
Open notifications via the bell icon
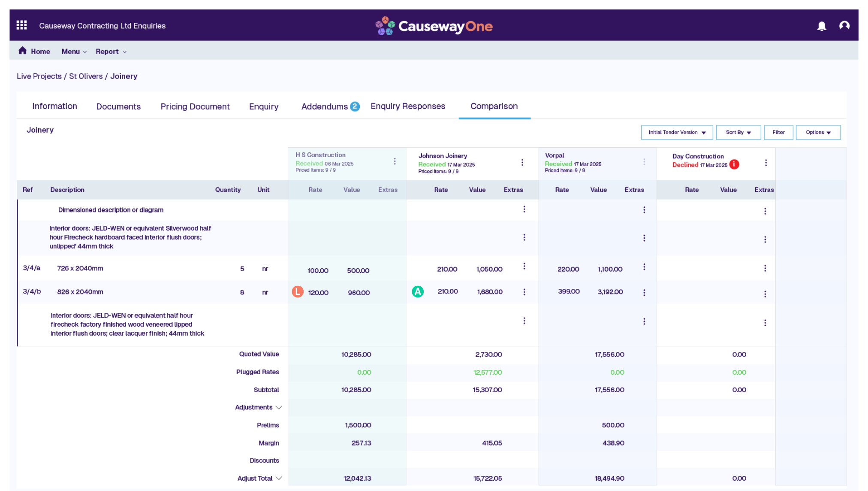822,26
